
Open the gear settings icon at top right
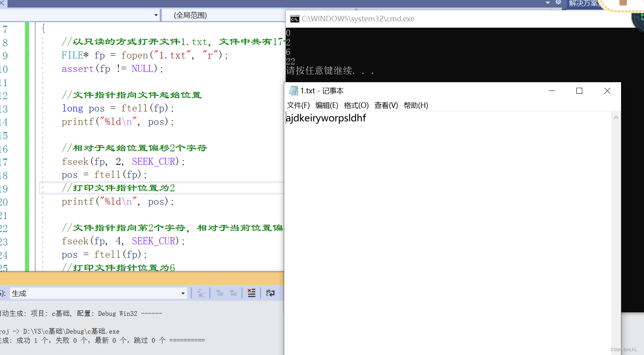558,2
